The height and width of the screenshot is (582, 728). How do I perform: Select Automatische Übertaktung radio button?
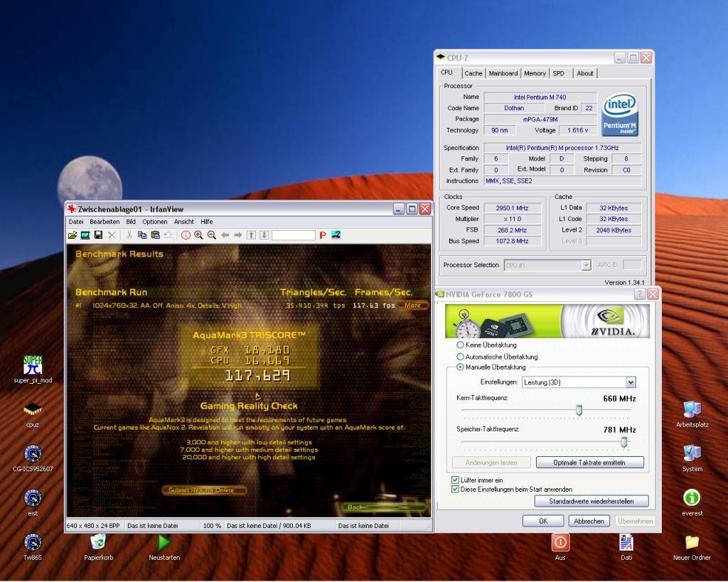(x=460, y=357)
